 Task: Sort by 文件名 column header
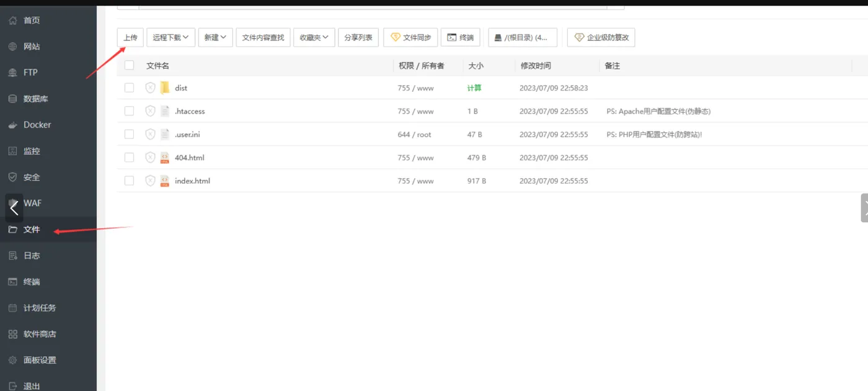point(157,65)
